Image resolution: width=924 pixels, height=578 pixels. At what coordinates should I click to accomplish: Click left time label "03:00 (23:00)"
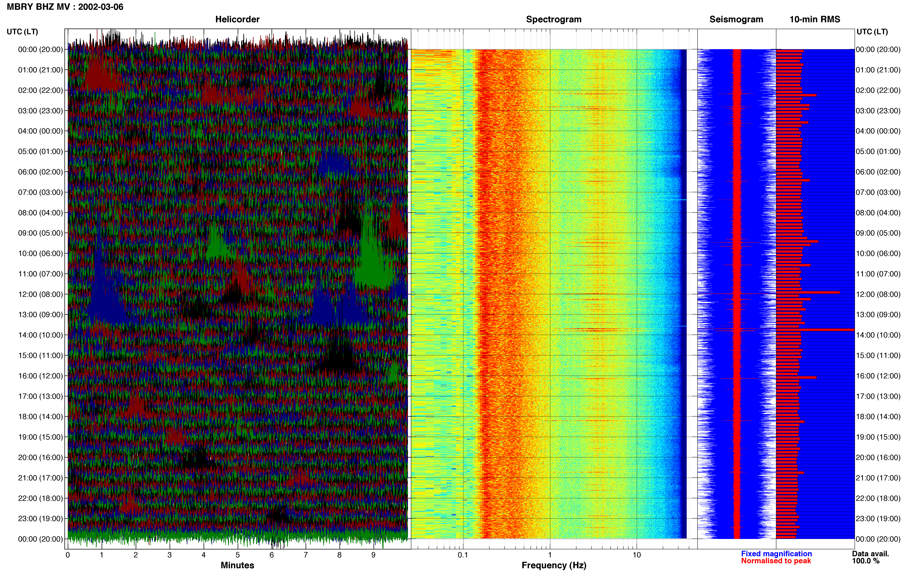(x=41, y=111)
